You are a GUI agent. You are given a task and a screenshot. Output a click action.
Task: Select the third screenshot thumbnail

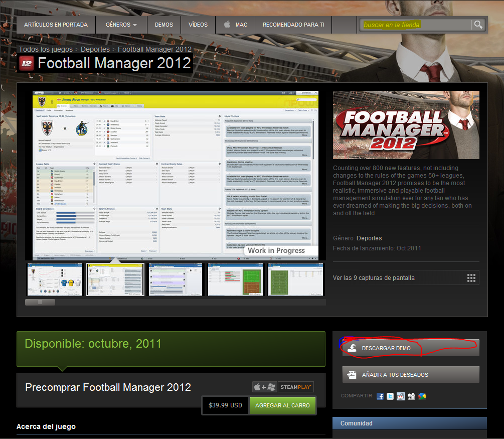[x=176, y=279]
